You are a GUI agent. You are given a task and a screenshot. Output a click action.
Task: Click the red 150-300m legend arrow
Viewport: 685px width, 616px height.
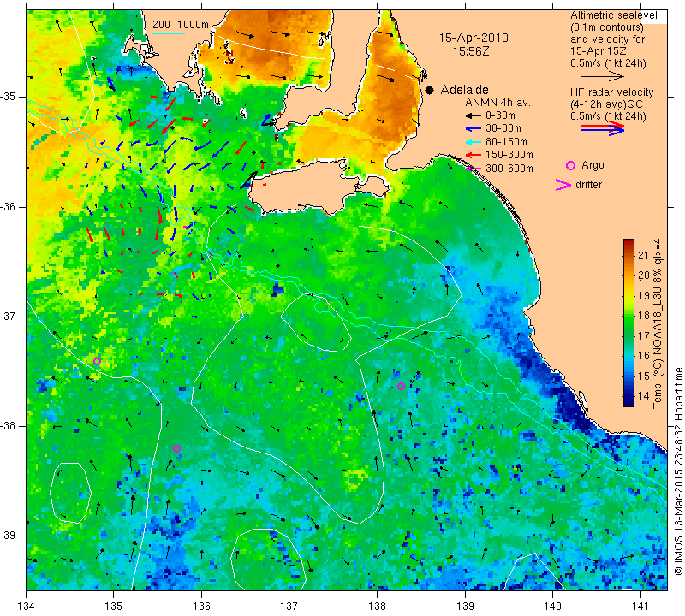(x=473, y=155)
